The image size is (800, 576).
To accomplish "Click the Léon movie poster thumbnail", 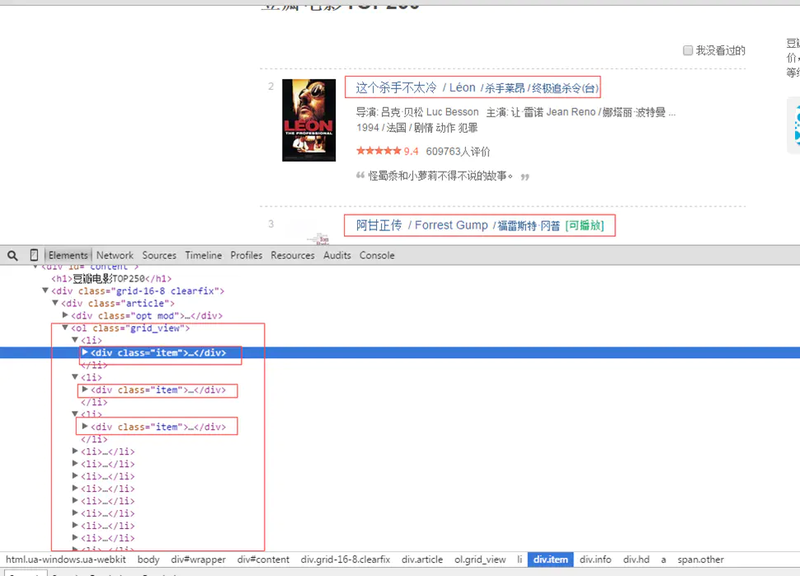I will pos(308,120).
